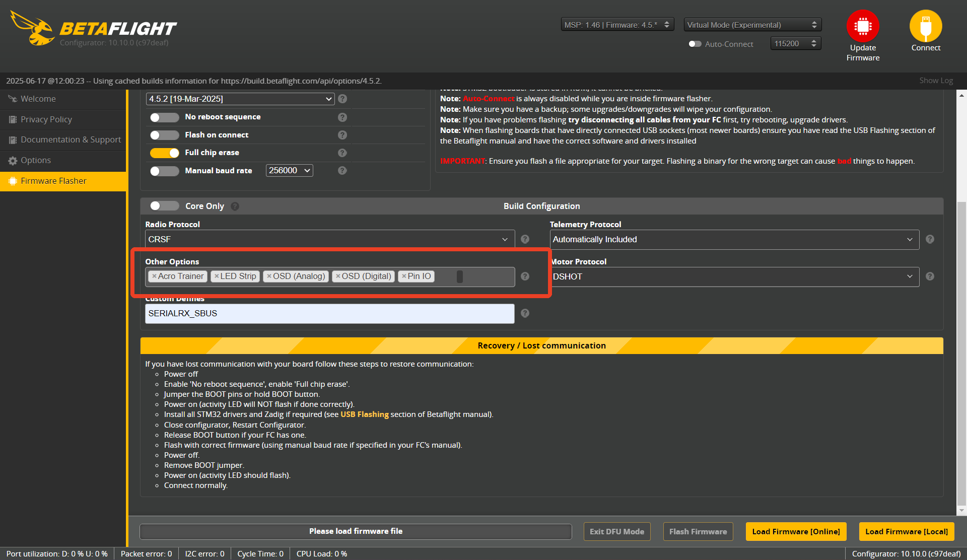The image size is (967, 560).
Task: Open the Telemetry Protocol dropdown
Action: 734,239
